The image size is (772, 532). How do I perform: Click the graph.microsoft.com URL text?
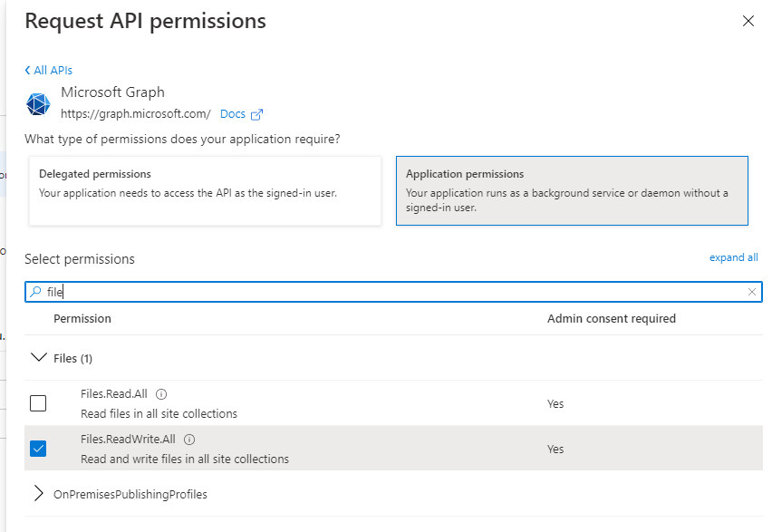135,114
